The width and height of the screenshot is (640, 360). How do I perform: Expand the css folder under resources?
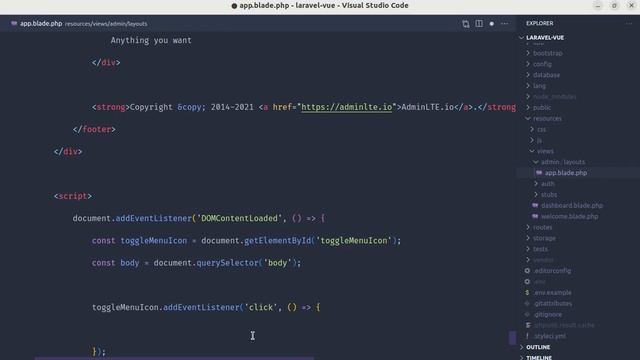point(541,129)
